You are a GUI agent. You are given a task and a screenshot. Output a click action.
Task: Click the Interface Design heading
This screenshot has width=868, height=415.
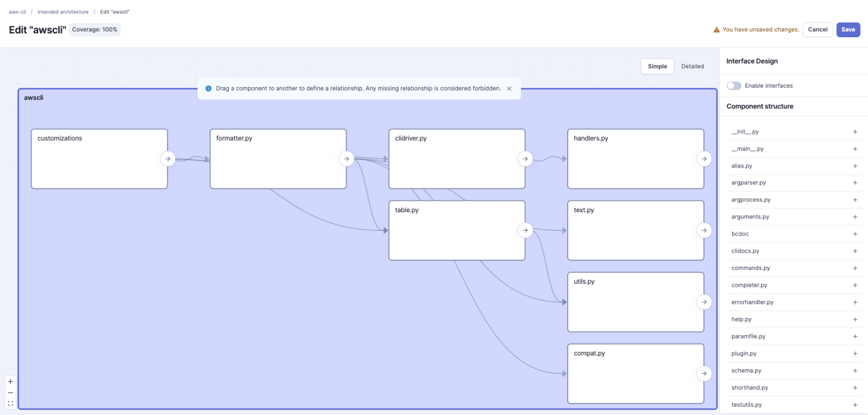tap(752, 61)
